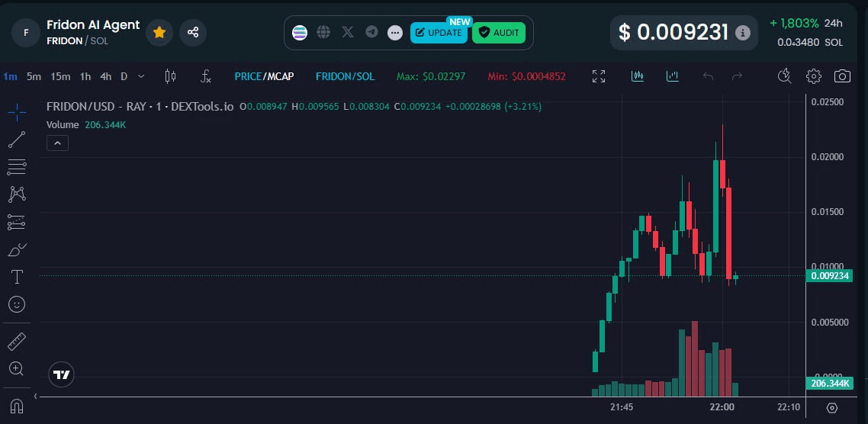Image resolution: width=868 pixels, height=424 pixels.
Task: Open the share icon next to FRIDON
Action: 193,33
